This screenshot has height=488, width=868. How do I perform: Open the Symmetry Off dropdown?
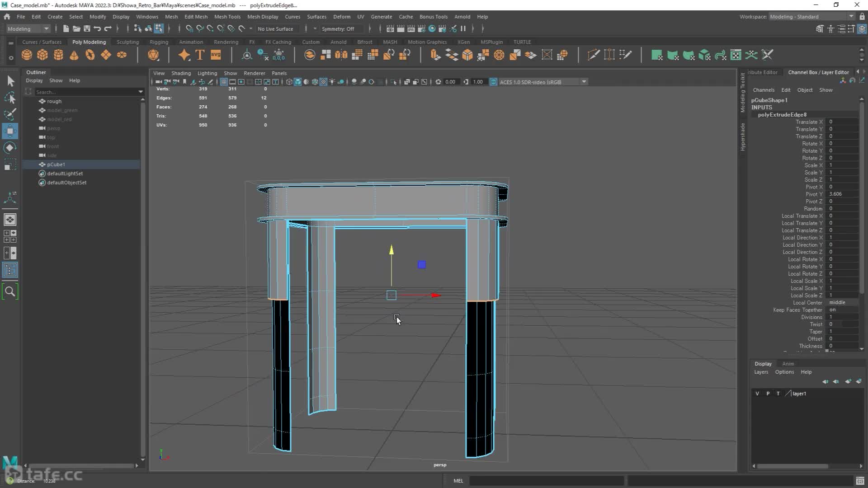click(341, 28)
